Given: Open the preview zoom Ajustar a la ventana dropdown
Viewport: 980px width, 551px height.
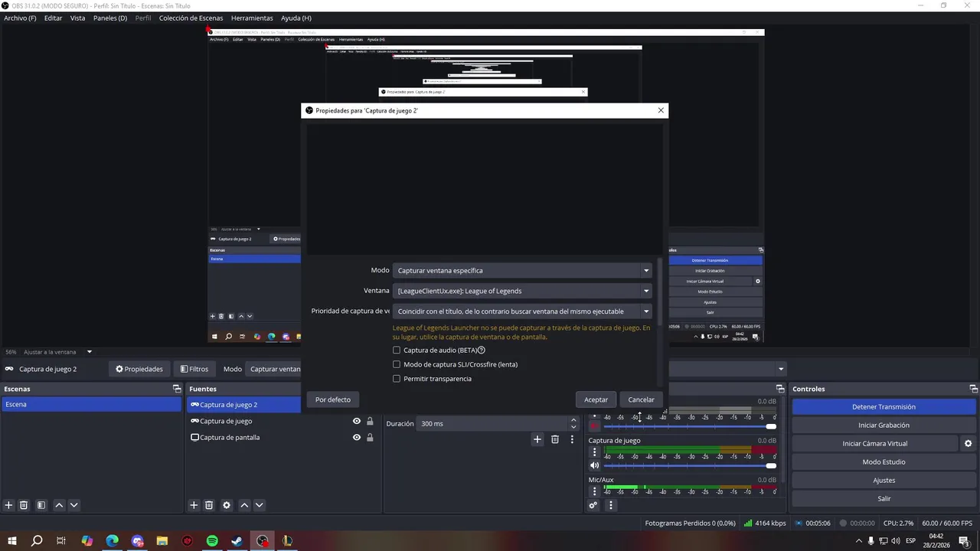Looking at the screenshot, I should (x=58, y=352).
